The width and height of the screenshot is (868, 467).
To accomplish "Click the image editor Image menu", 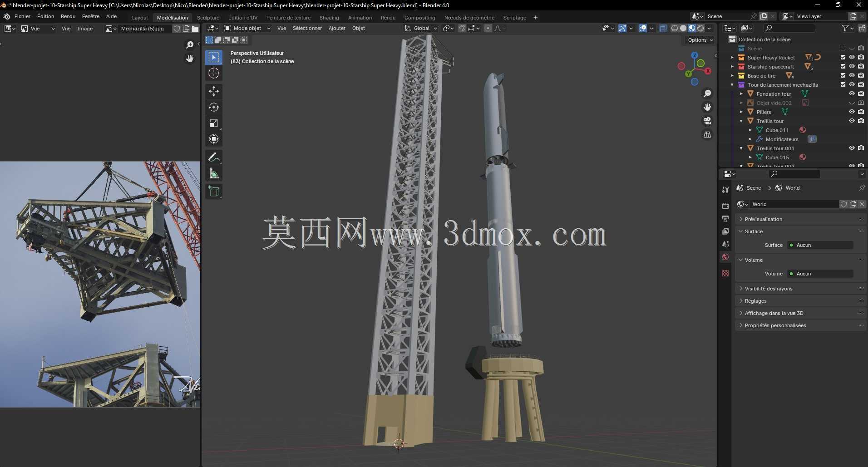I will tap(84, 29).
